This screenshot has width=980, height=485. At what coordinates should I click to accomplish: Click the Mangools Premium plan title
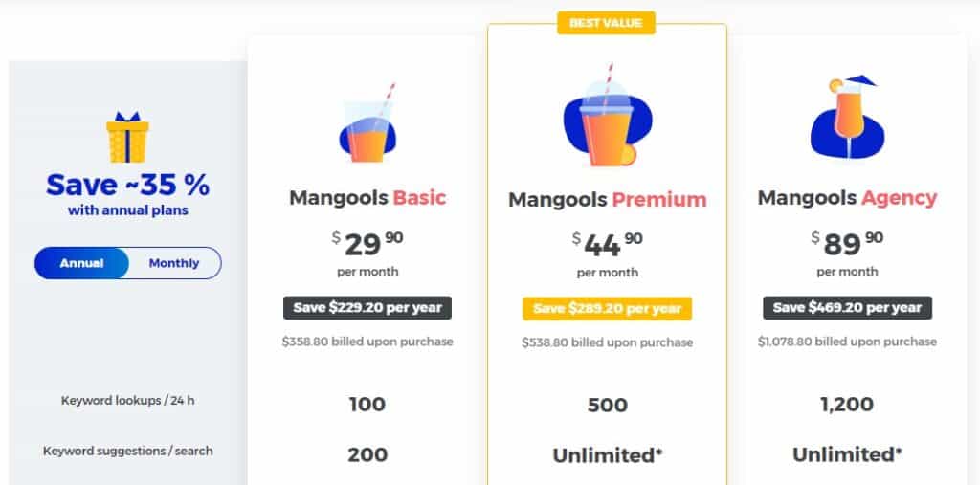[608, 199]
